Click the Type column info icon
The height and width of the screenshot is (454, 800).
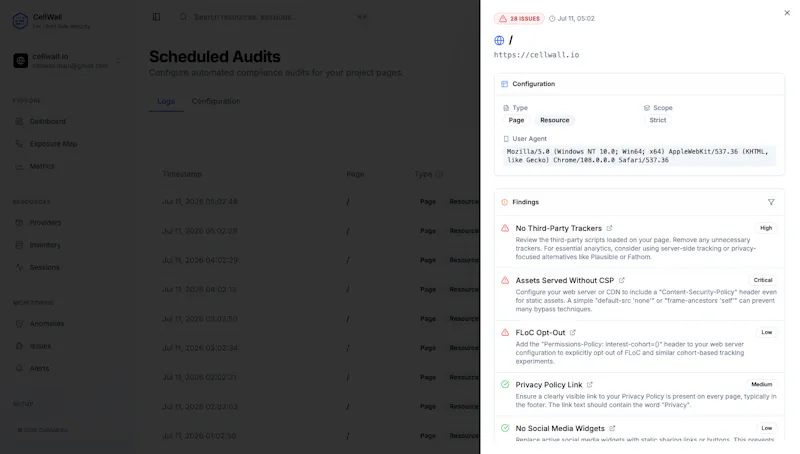(439, 174)
